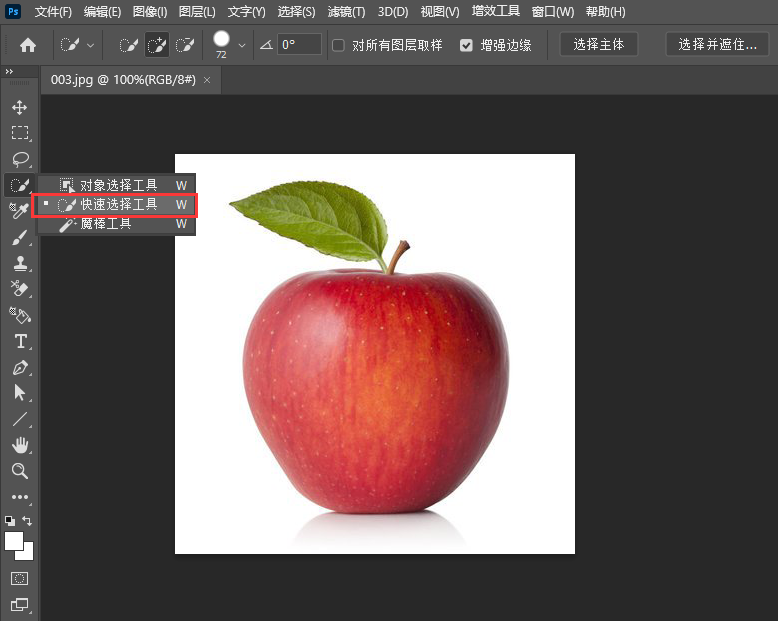Choose the subtract from selection brush mode
This screenshot has height=621, width=778.
click(x=185, y=45)
